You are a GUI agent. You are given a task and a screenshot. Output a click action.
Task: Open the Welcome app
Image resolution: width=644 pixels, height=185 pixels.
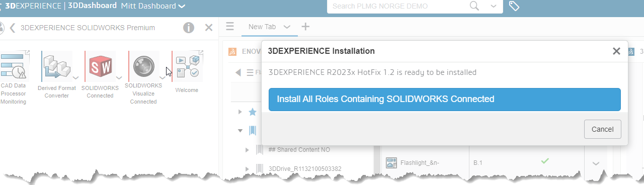click(x=187, y=66)
